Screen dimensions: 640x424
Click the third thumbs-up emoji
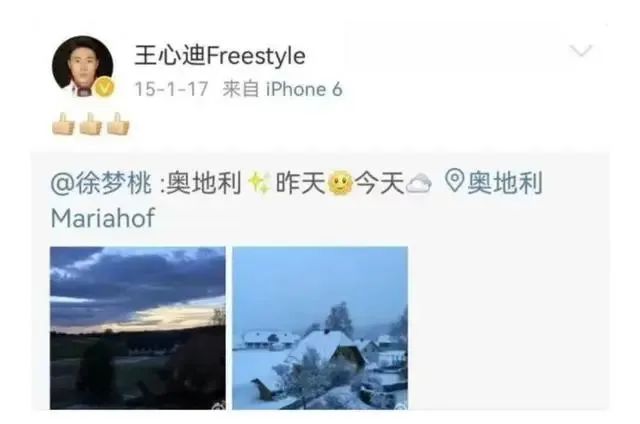[118, 124]
